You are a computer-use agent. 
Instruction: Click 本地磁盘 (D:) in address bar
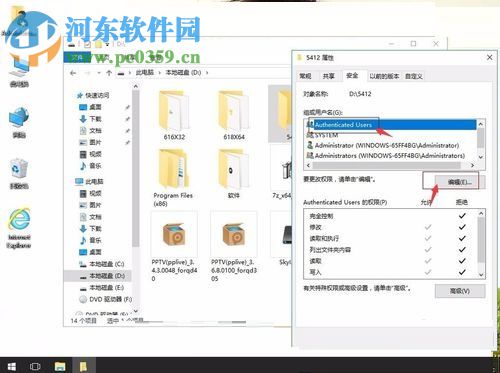[183, 73]
